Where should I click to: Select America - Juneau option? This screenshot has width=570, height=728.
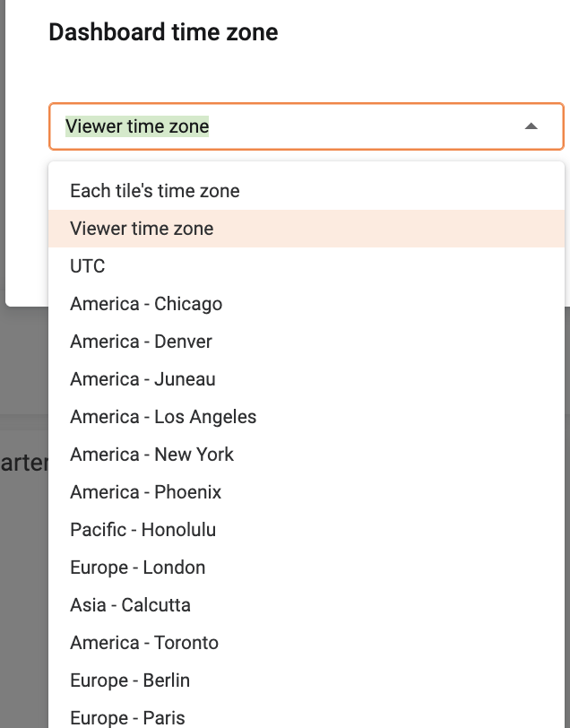pyautogui.click(x=142, y=379)
